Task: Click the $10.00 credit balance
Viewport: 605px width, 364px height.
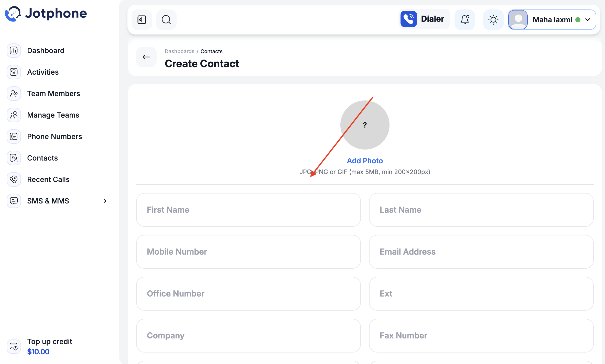Action: 38,352
